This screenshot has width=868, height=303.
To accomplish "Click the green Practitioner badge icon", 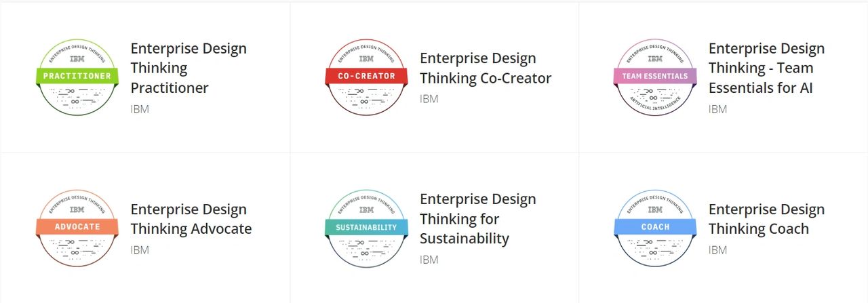I will pyautogui.click(x=77, y=77).
